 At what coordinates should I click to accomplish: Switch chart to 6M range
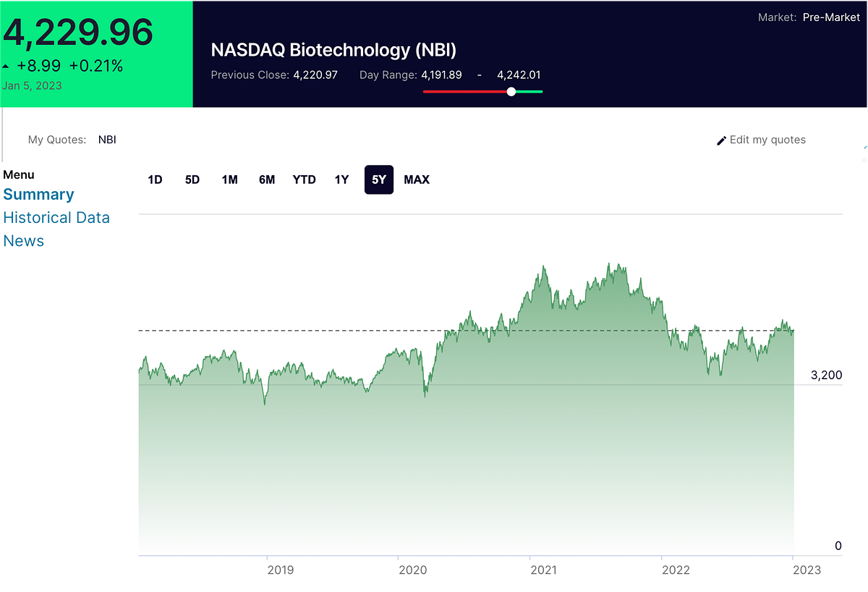(x=267, y=179)
